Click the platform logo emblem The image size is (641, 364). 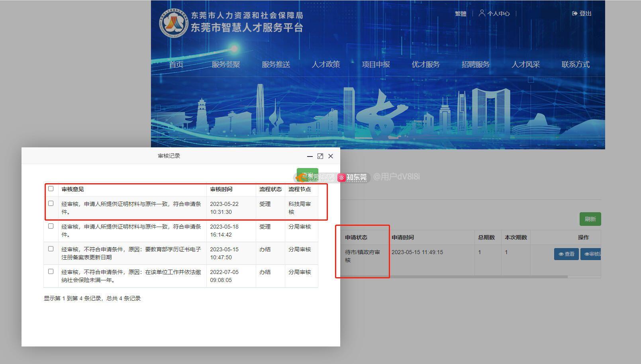[174, 23]
